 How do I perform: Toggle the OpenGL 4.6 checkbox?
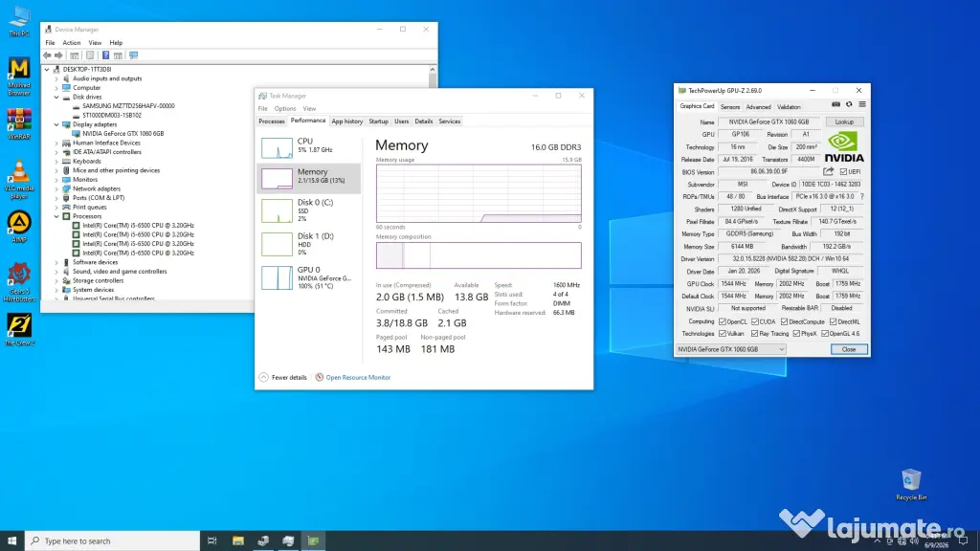pyautogui.click(x=825, y=334)
